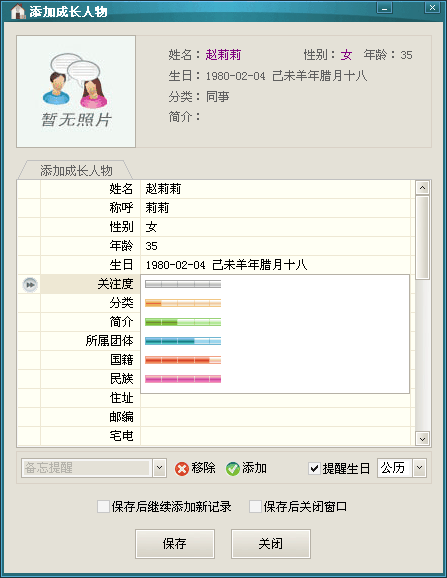Select the empty gray attention level bar
This screenshot has height=578, width=447.
[x=183, y=284]
